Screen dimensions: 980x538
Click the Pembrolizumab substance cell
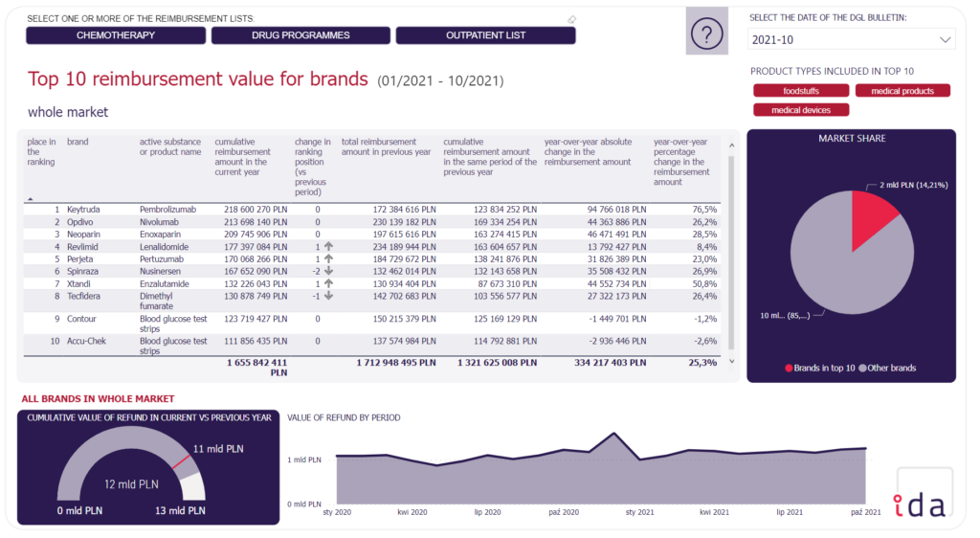167,210
